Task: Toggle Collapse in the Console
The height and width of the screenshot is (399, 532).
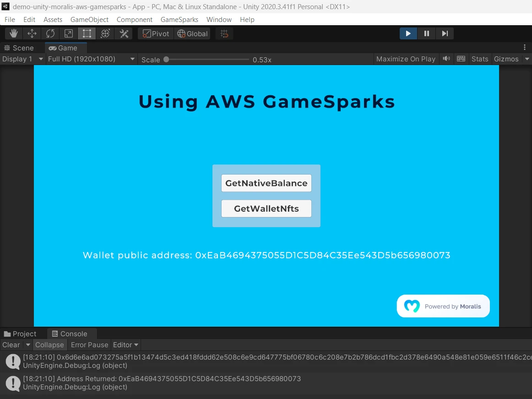Action: pyautogui.click(x=49, y=345)
